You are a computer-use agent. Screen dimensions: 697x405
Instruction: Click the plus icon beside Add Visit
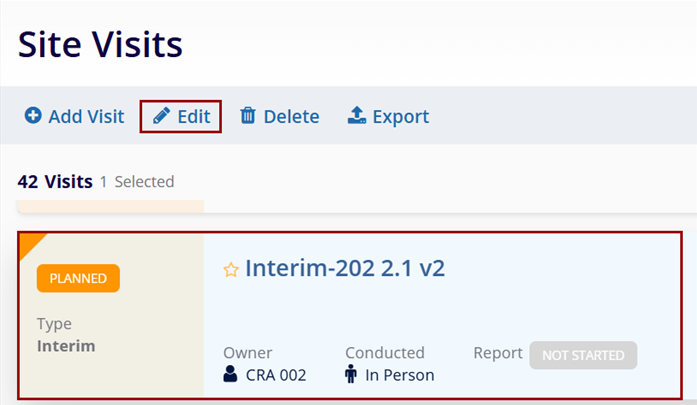tap(33, 116)
